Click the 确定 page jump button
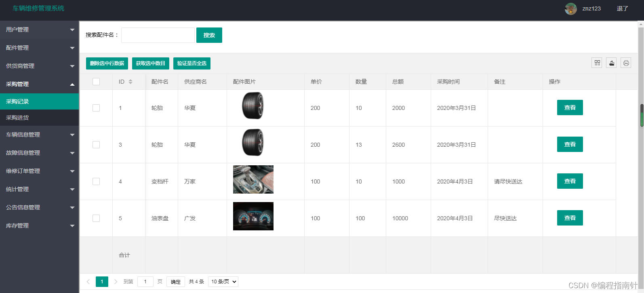The height and width of the screenshot is (293, 644). tap(176, 282)
